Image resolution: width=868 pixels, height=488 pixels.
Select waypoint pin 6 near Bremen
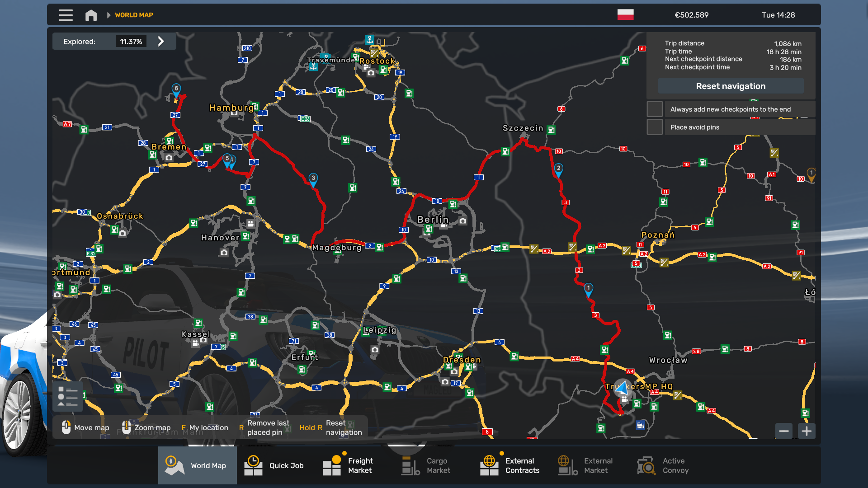click(176, 90)
